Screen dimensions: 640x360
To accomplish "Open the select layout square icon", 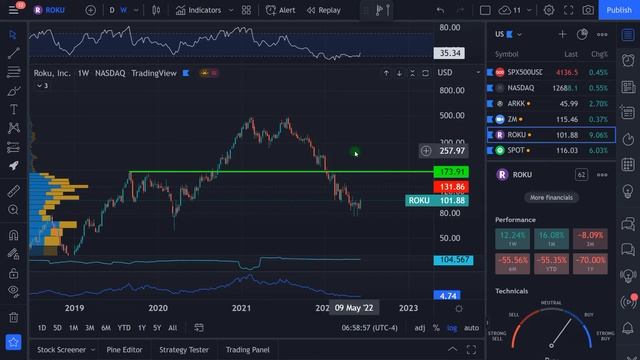I will [x=485, y=10].
